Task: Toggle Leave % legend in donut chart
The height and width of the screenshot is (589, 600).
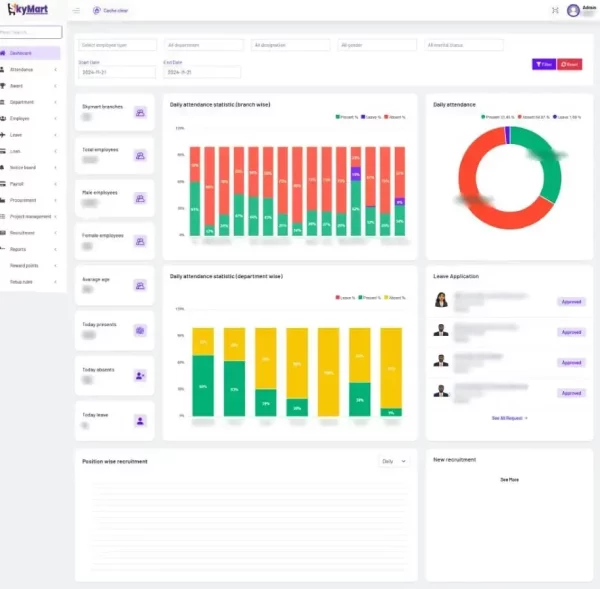Action: pos(567,117)
